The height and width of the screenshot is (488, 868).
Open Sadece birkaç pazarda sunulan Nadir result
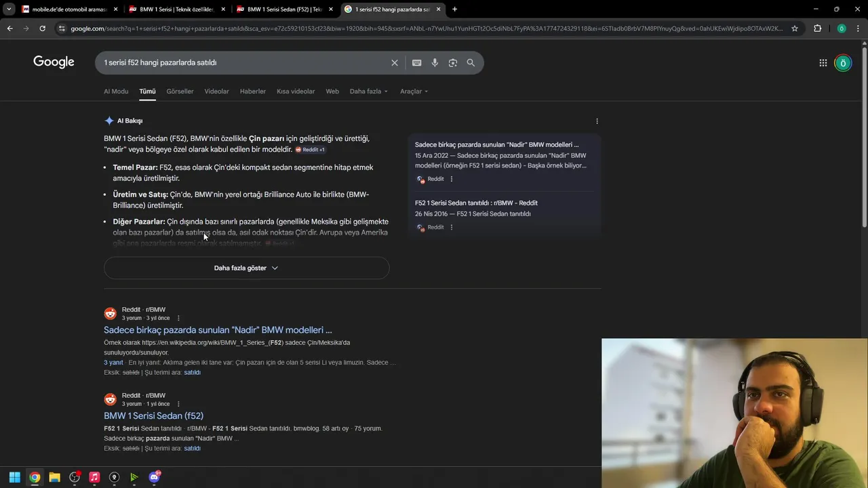pos(218,330)
